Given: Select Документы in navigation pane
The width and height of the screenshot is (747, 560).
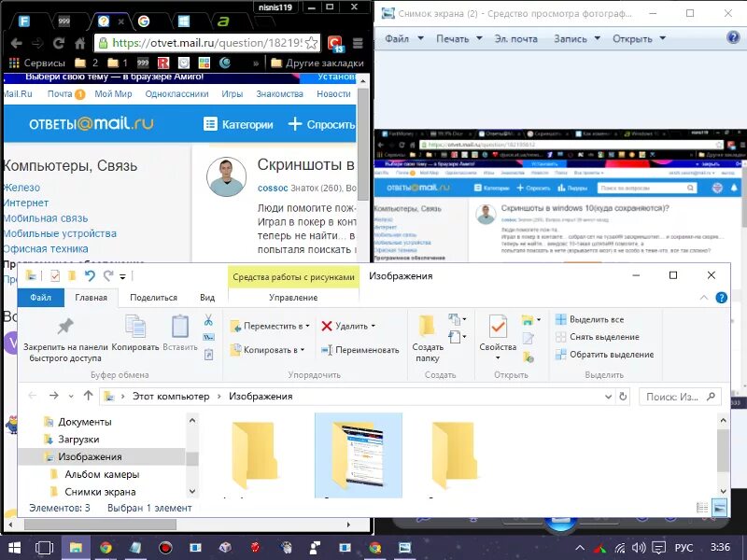Looking at the screenshot, I should [x=85, y=422].
